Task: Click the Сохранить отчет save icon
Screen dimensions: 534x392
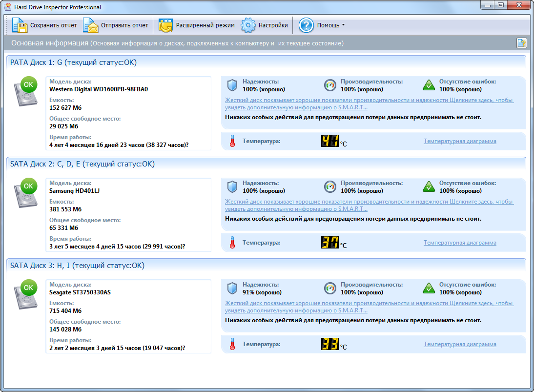Action: pyautogui.click(x=19, y=25)
